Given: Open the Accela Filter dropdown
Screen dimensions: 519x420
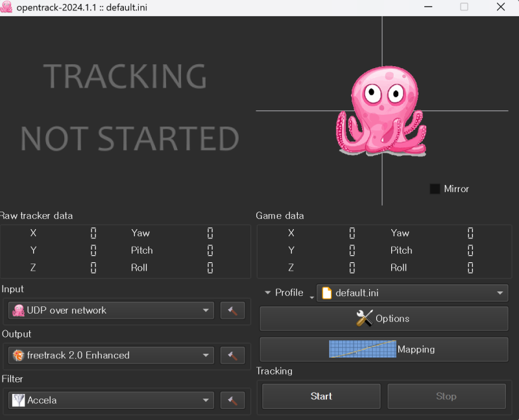Looking at the screenshot, I should (111, 401).
